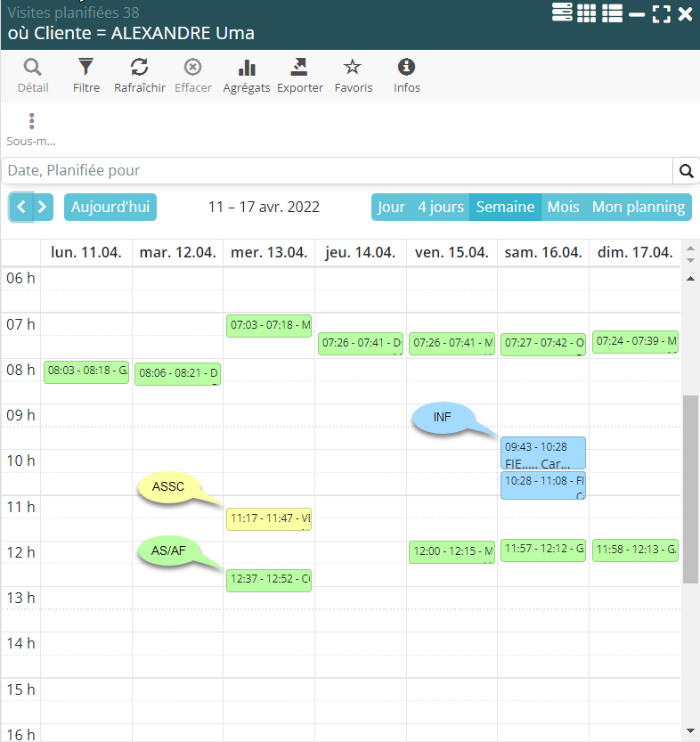Toggle fullscreen mode icon in header
The width and height of the screenshot is (700, 742).
661,13
